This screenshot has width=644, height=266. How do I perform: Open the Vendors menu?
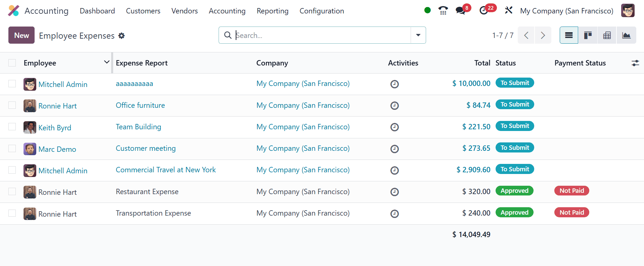pyautogui.click(x=184, y=11)
